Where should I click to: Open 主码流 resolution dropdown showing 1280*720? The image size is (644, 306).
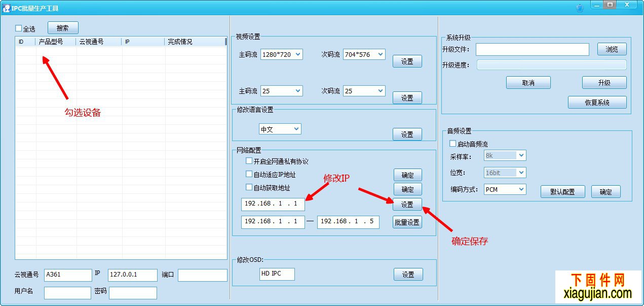[x=282, y=54]
